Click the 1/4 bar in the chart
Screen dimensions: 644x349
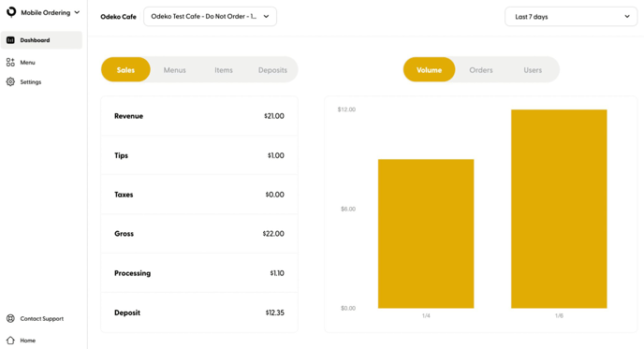point(426,234)
